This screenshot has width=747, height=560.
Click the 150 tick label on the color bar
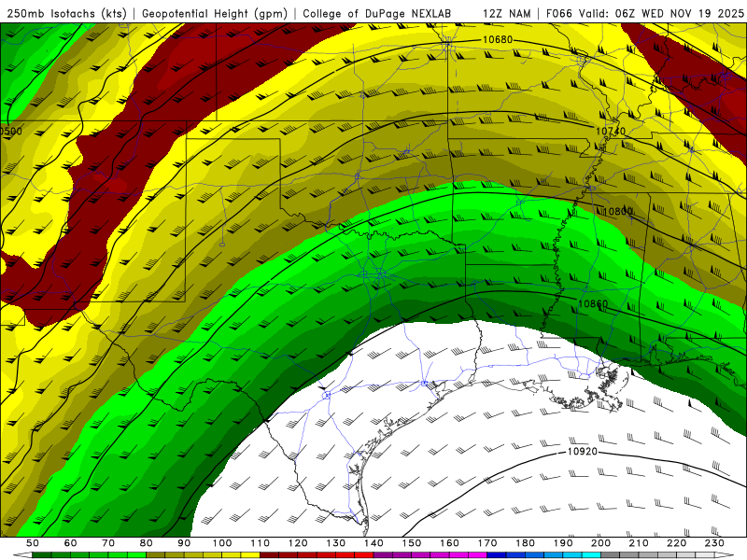pyautogui.click(x=412, y=543)
